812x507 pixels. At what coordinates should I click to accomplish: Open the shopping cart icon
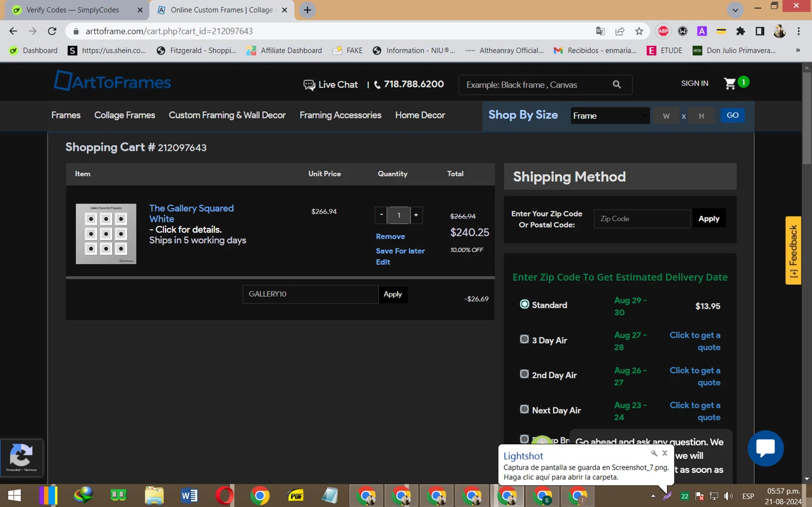click(730, 83)
